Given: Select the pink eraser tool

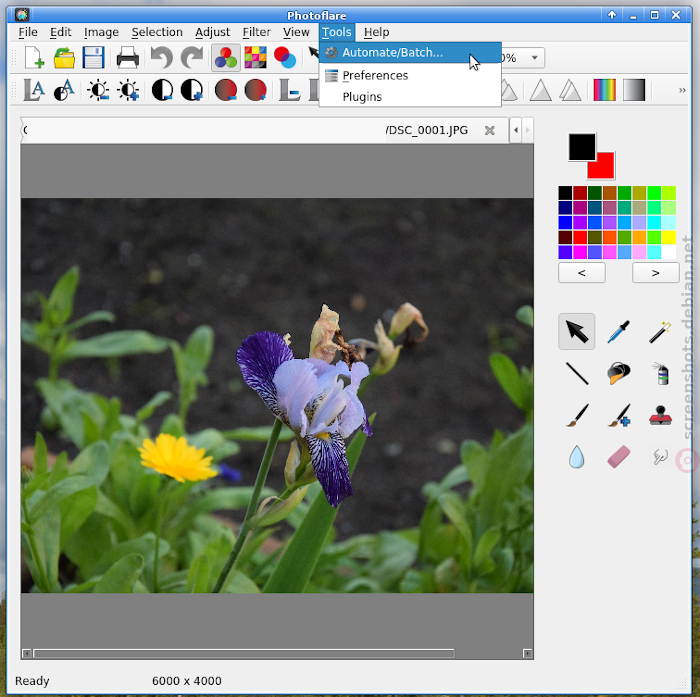Looking at the screenshot, I should click(618, 457).
